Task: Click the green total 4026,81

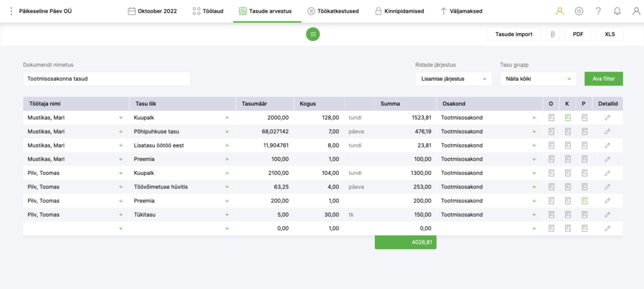Action: coord(406,242)
